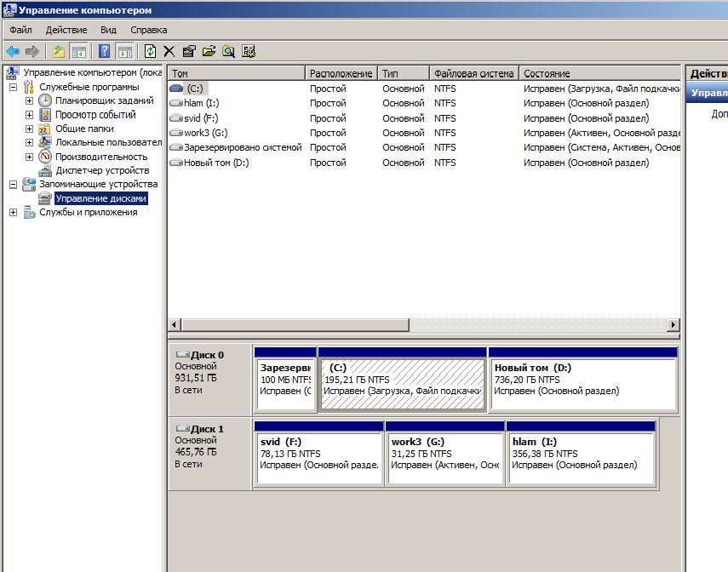
Task: Toggle the Show/Hide Console Tree toolbar button
Action: tap(78, 51)
